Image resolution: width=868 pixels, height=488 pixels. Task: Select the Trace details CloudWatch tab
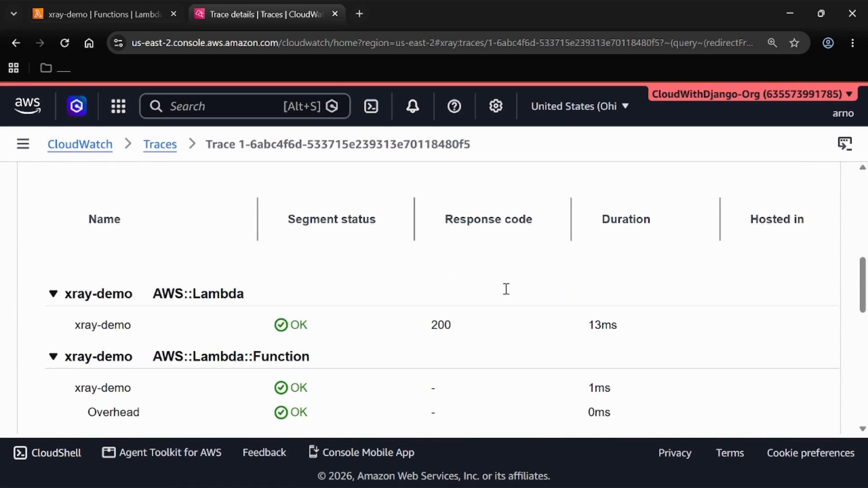click(267, 14)
